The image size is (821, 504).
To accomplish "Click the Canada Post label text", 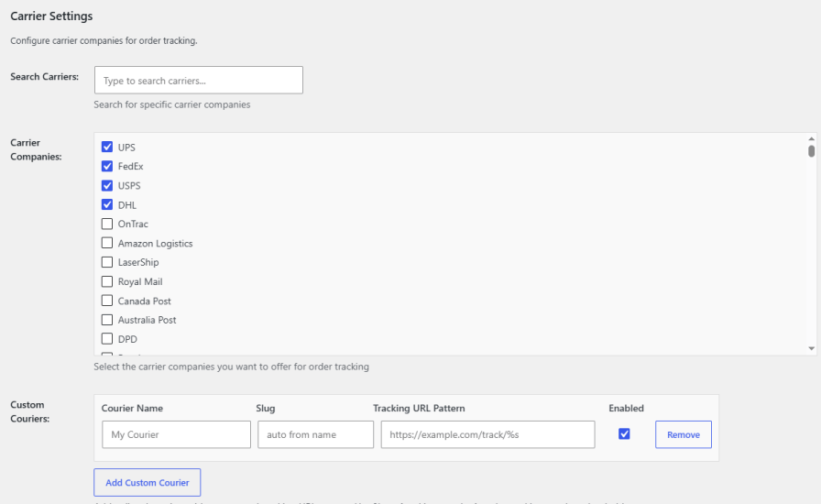I will (x=144, y=301).
